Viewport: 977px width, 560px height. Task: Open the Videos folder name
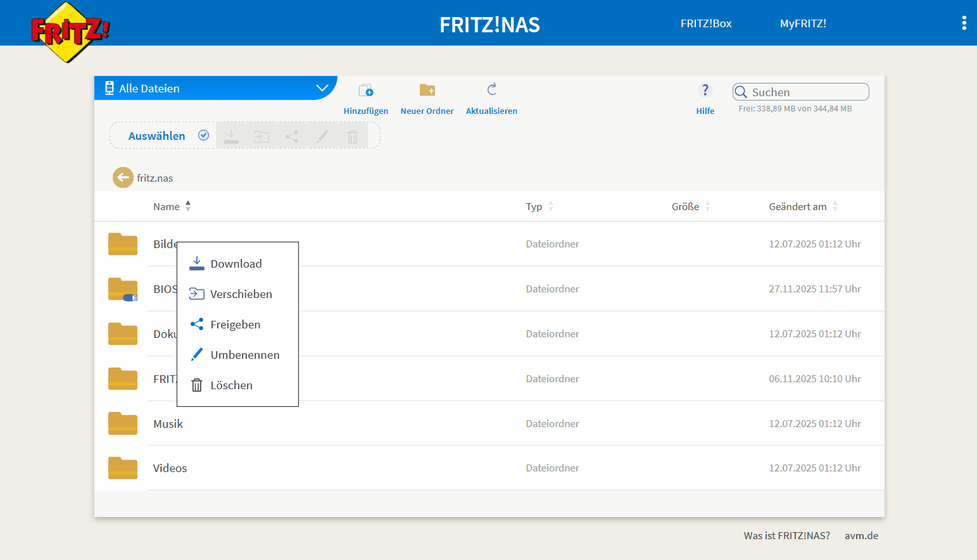pos(170,468)
